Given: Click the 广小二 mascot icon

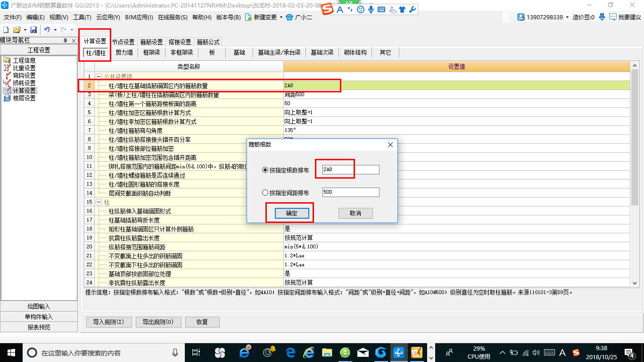Looking at the screenshot, I should click(x=289, y=17).
